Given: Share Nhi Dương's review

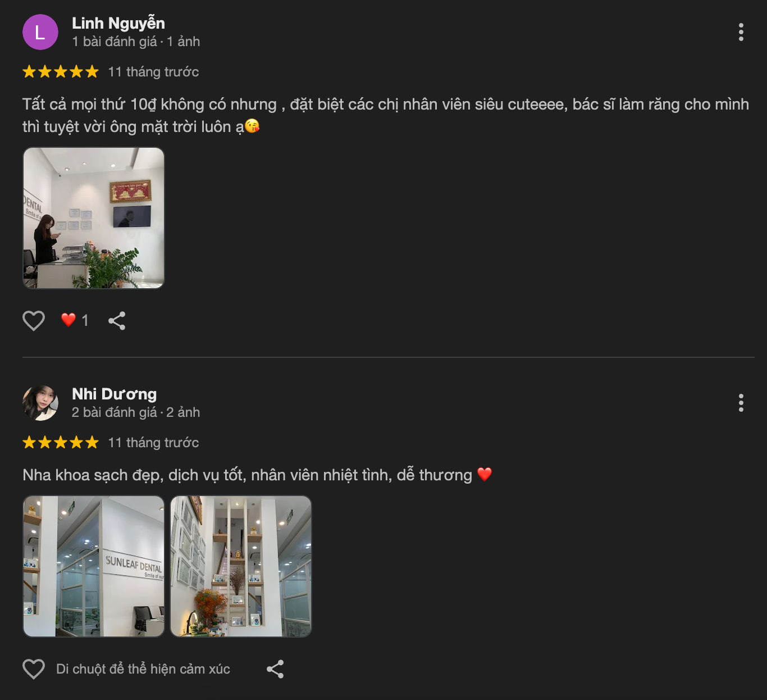Looking at the screenshot, I should 275,669.
